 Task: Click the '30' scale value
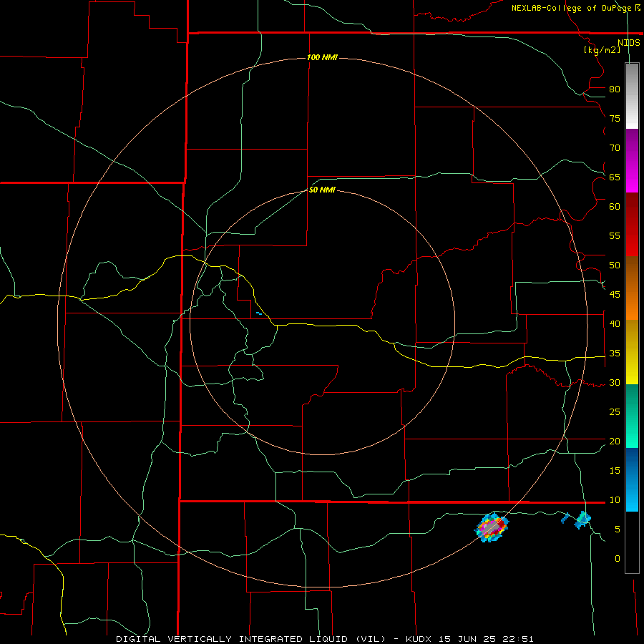615,383
